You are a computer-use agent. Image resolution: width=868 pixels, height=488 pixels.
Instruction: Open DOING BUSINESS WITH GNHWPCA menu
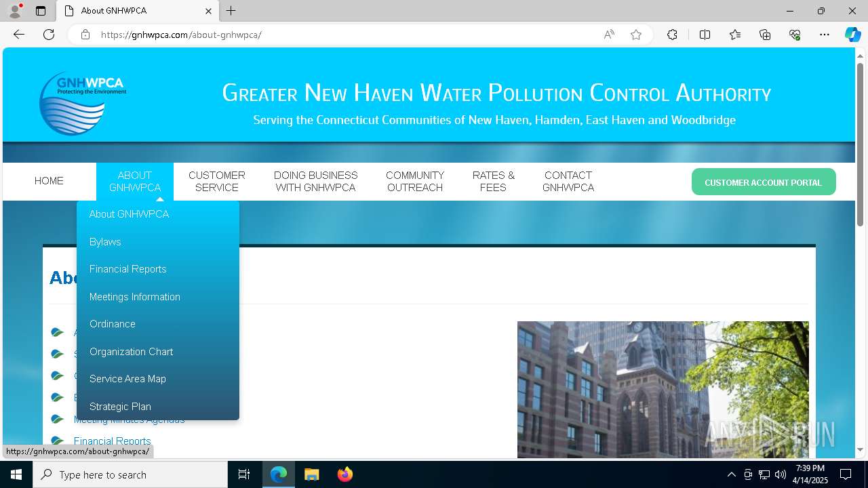(316, 182)
